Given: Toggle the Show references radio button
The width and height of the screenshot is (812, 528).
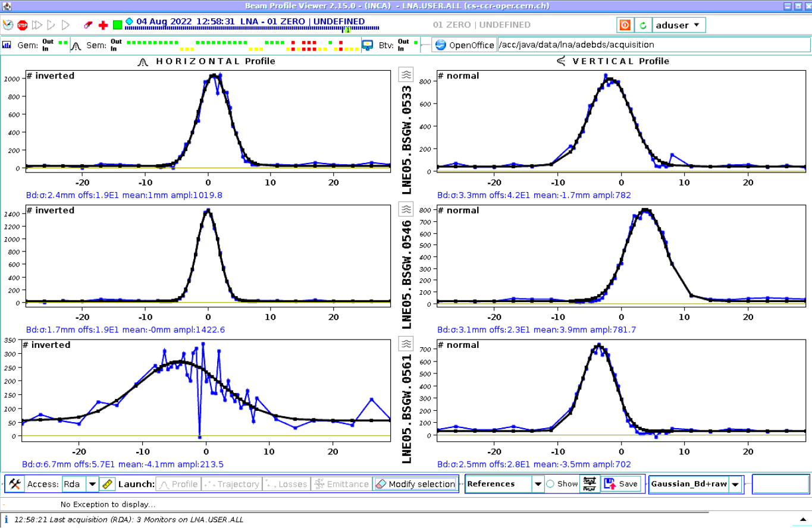Looking at the screenshot, I should point(550,484).
